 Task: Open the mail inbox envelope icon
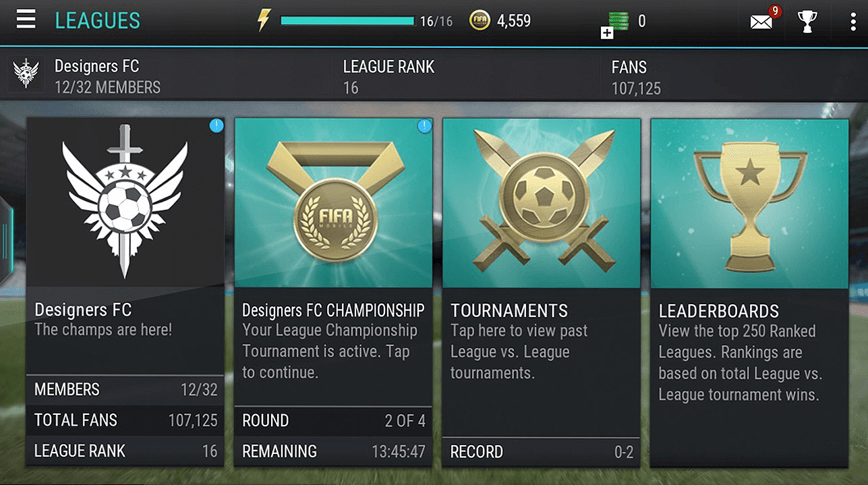pyautogui.click(x=761, y=22)
